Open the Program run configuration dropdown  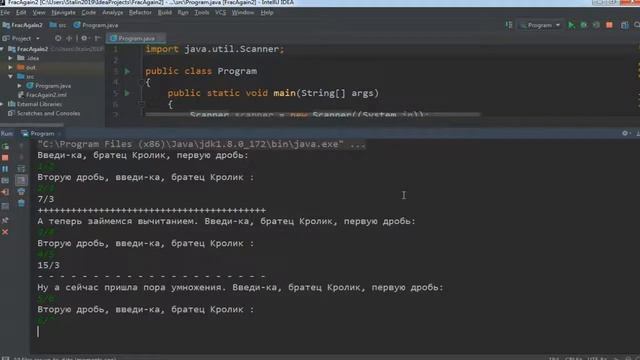pyautogui.click(x=540, y=25)
